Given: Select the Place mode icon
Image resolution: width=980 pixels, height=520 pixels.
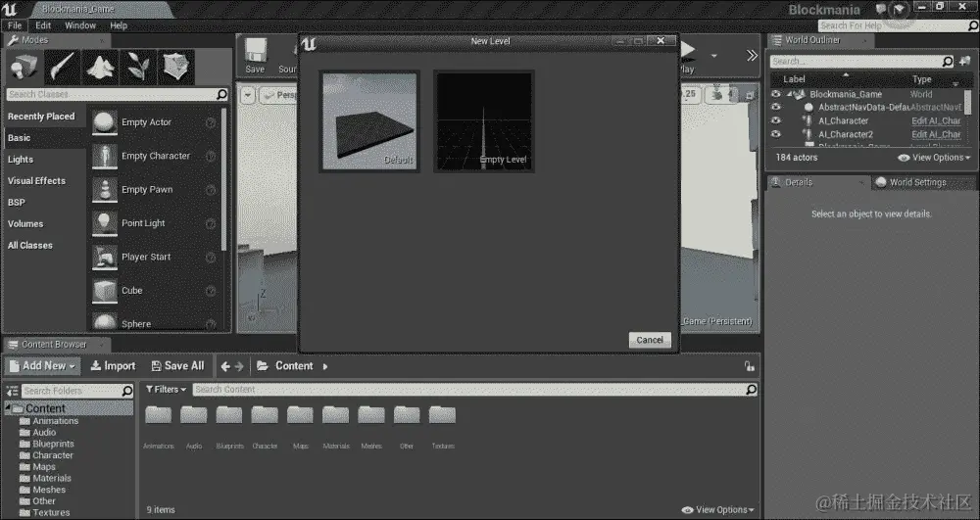Looking at the screenshot, I should (25, 67).
